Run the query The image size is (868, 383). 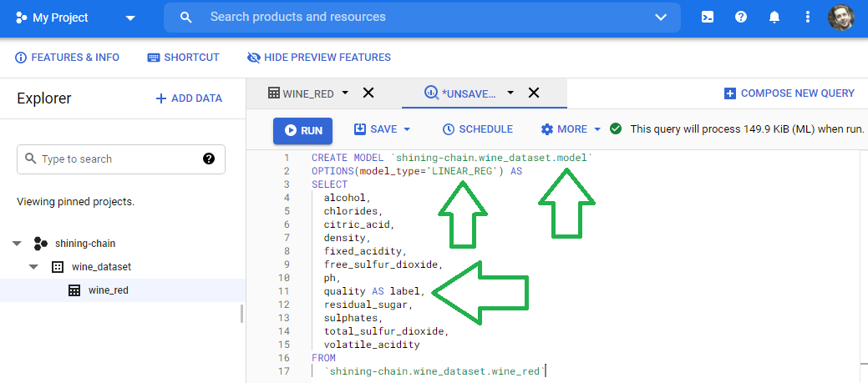pos(302,131)
